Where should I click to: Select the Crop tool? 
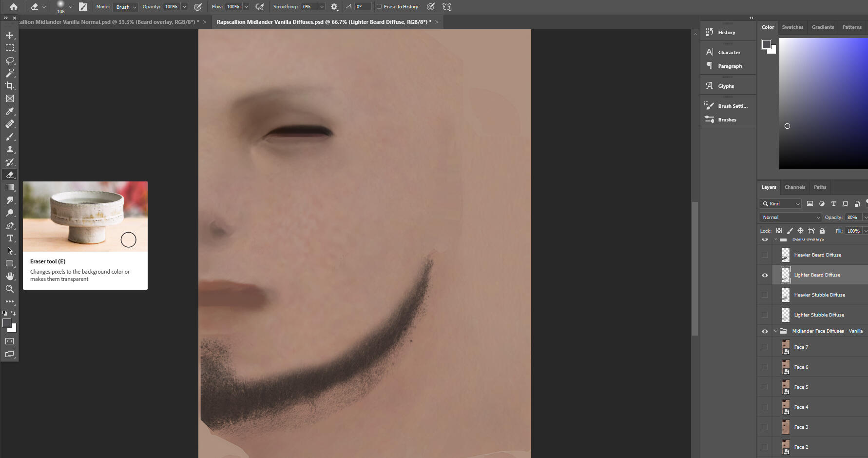(x=10, y=86)
